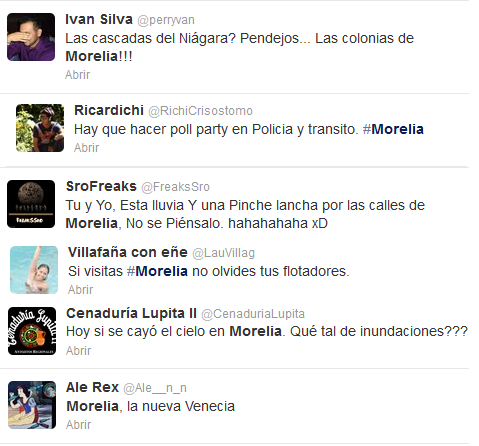Click Ale Rex's Snow White avatar
Screen dimensions: 479x446
(x=32, y=405)
